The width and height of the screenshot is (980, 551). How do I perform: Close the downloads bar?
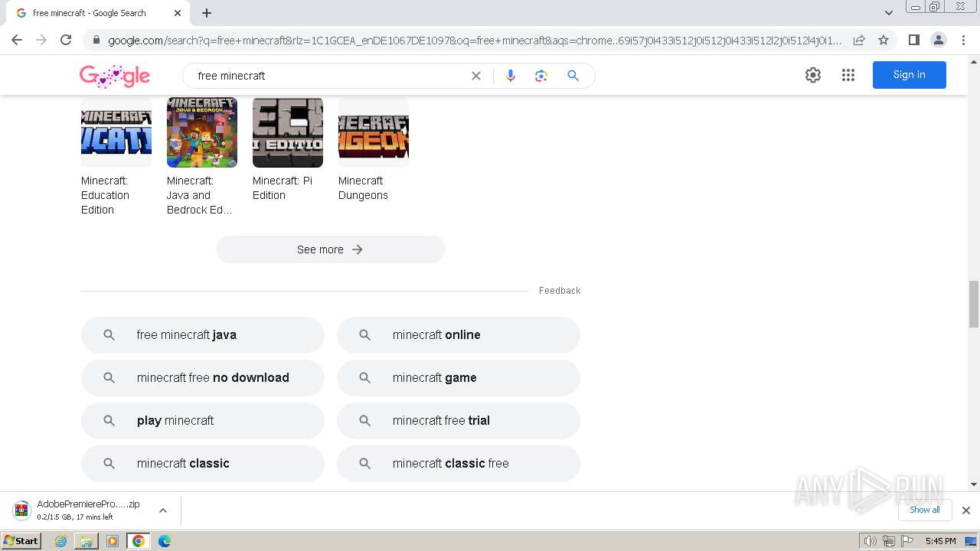pyautogui.click(x=966, y=510)
